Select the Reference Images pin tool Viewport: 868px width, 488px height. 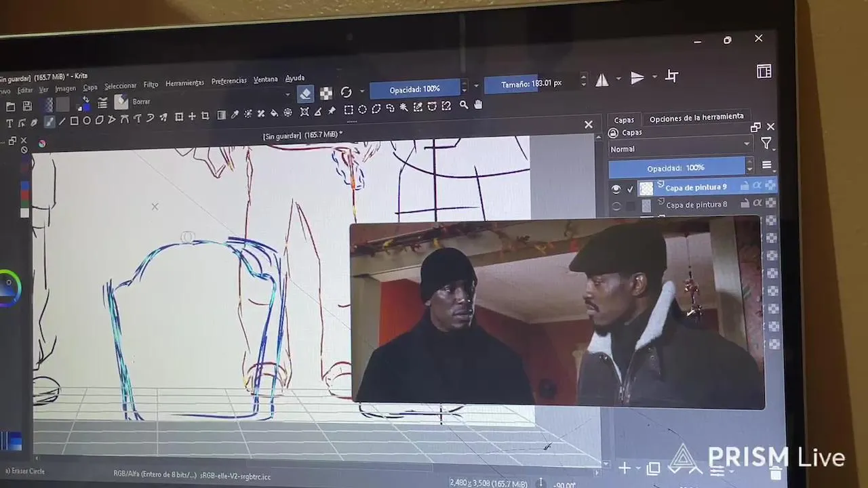[x=331, y=110]
